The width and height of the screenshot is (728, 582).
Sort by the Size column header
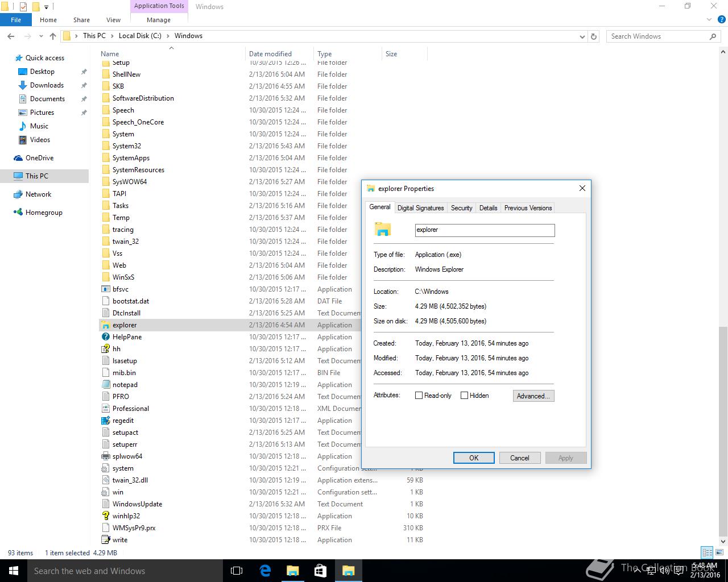point(404,54)
